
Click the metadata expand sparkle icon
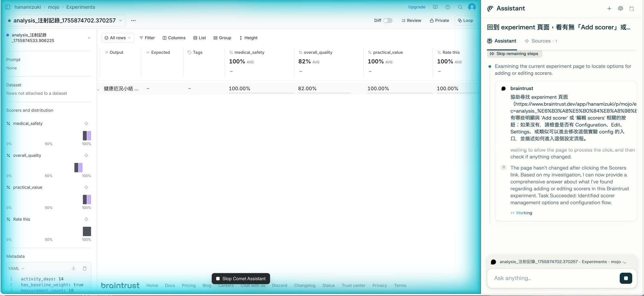pos(73,269)
